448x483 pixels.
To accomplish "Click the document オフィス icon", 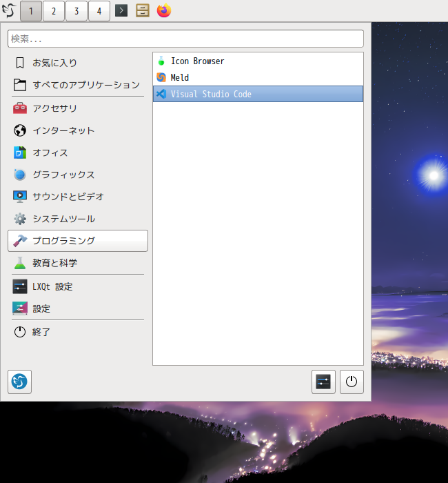I will (x=20, y=152).
